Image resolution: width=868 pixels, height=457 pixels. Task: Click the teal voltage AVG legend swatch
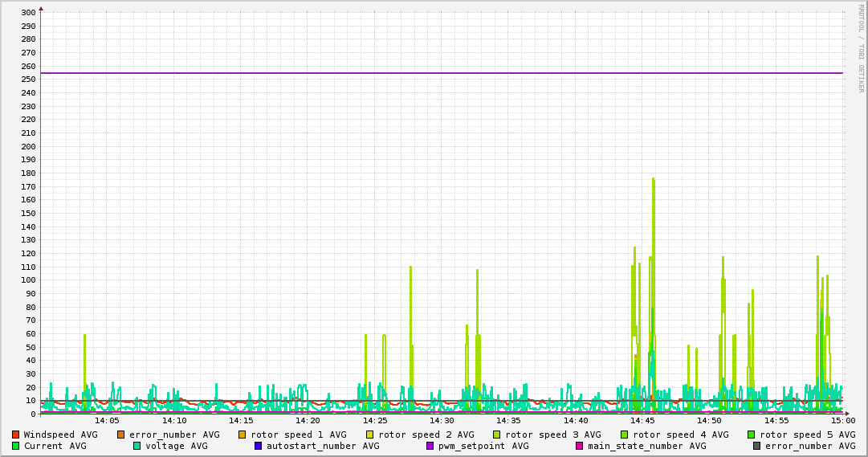[x=137, y=446]
